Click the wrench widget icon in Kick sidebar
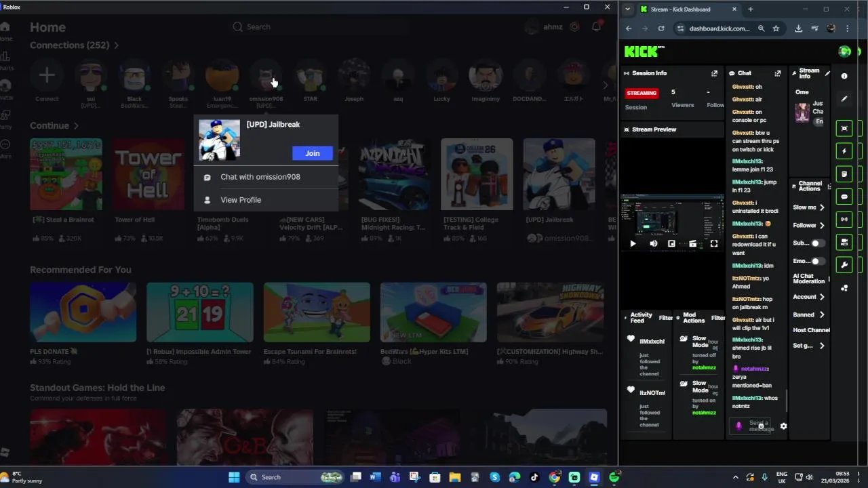 click(x=844, y=265)
